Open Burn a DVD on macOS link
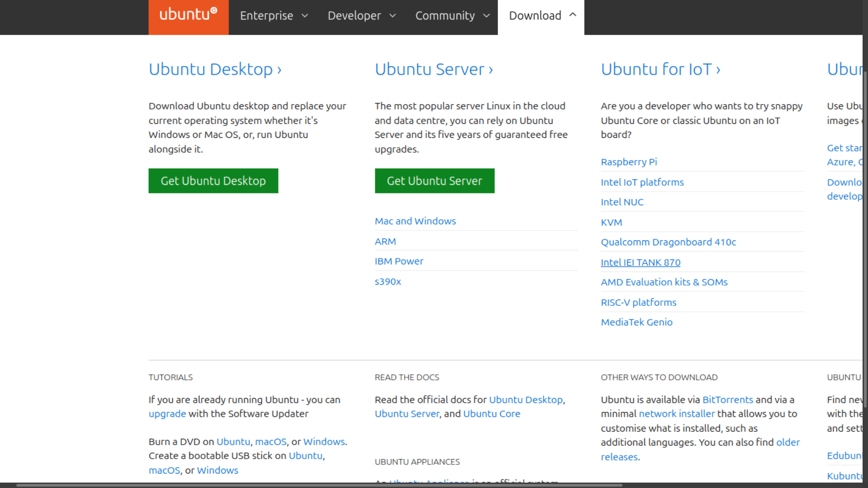Screen dimensions: 868x488 point(271,441)
